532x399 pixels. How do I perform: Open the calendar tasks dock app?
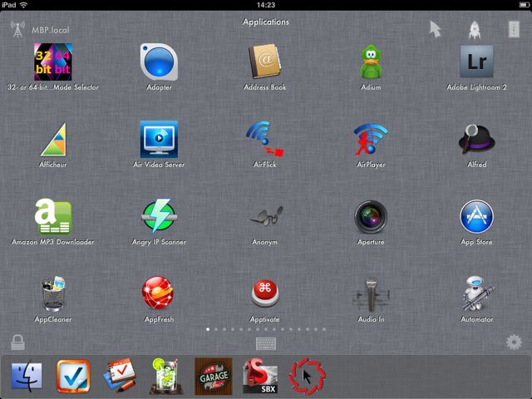120,377
